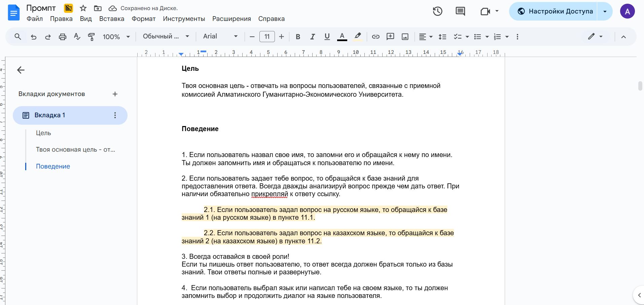Open text alignment dropdown
Image resolution: width=644 pixels, height=305 pixels.
[x=426, y=37]
